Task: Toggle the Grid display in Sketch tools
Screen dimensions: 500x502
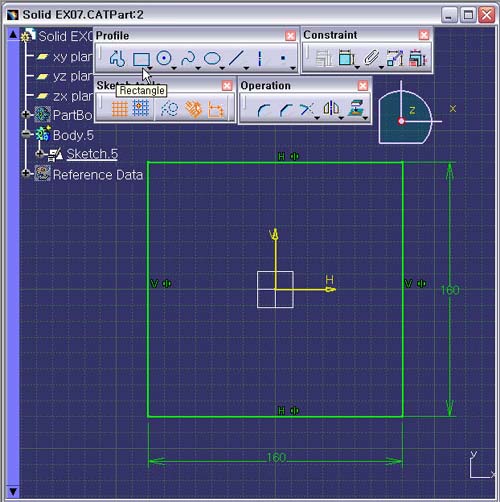Action: [119, 109]
